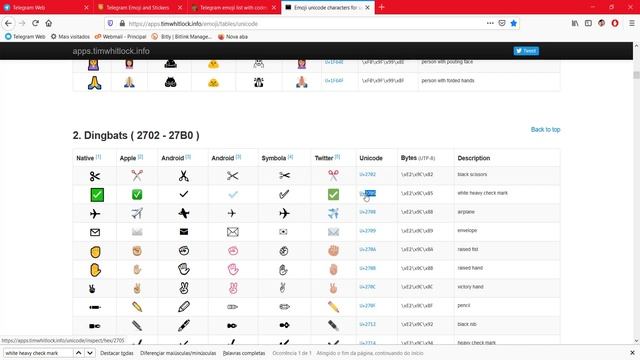The height and width of the screenshot is (360, 640).
Task: Open U+270A raised fist unicode link
Action: 367,249
